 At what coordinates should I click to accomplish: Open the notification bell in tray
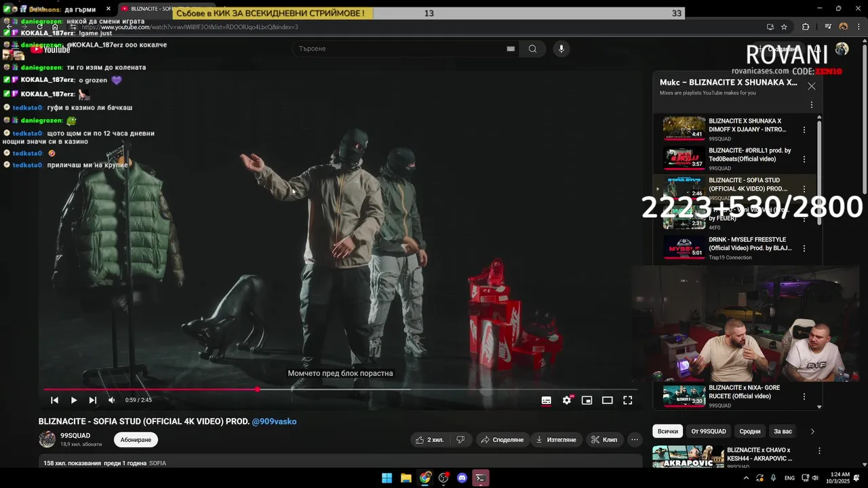856,478
